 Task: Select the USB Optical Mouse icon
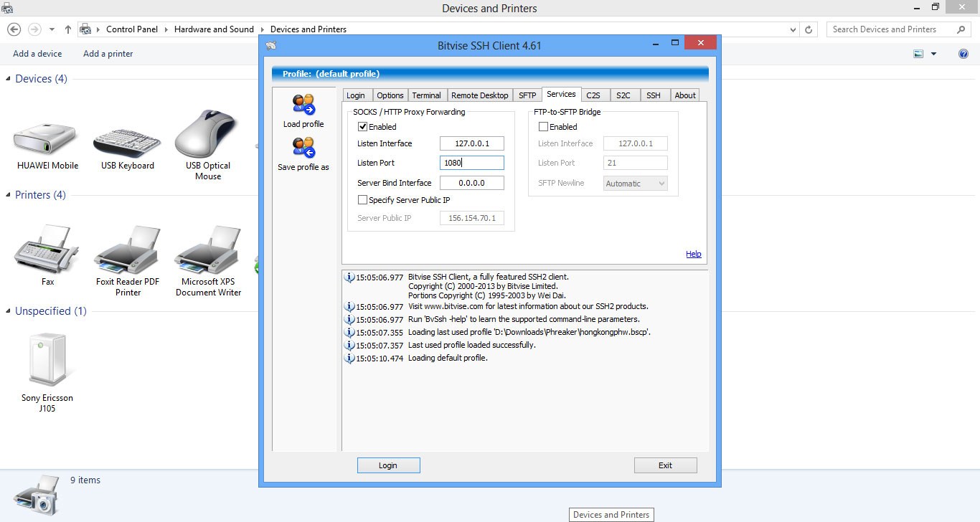pyautogui.click(x=207, y=133)
